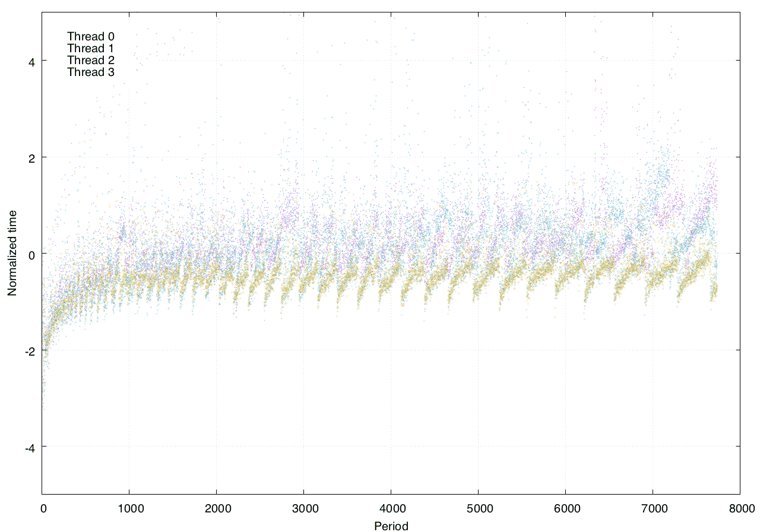Screen dimensions: 760x532
Task: Click the Thread 1 legend entry
Action: (91, 48)
